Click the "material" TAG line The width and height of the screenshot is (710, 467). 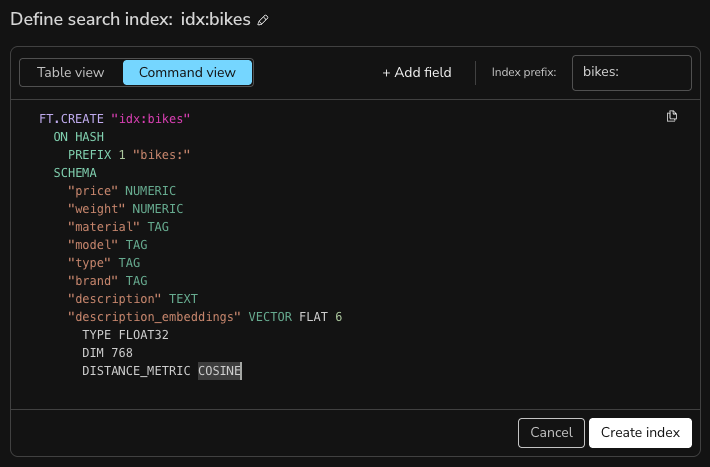click(118, 227)
